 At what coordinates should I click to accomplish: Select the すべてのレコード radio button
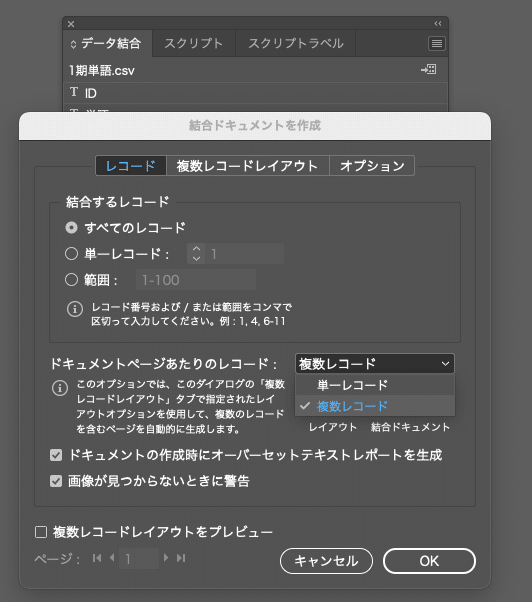click(71, 228)
